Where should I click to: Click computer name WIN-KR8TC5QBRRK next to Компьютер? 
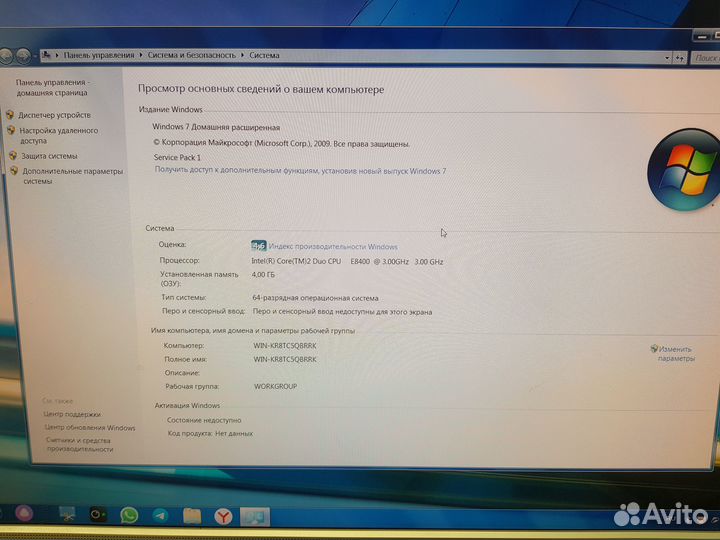point(285,346)
